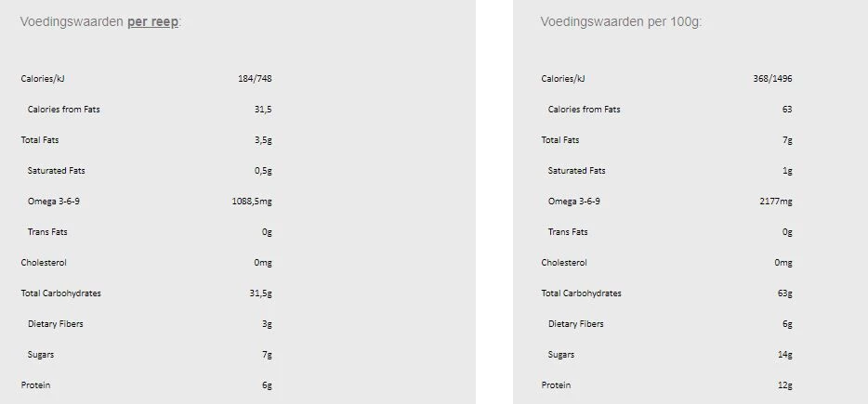This screenshot has width=868, height=404.
Task: Click "Trans Fats" label in the per 100g table
Action: 568,232
